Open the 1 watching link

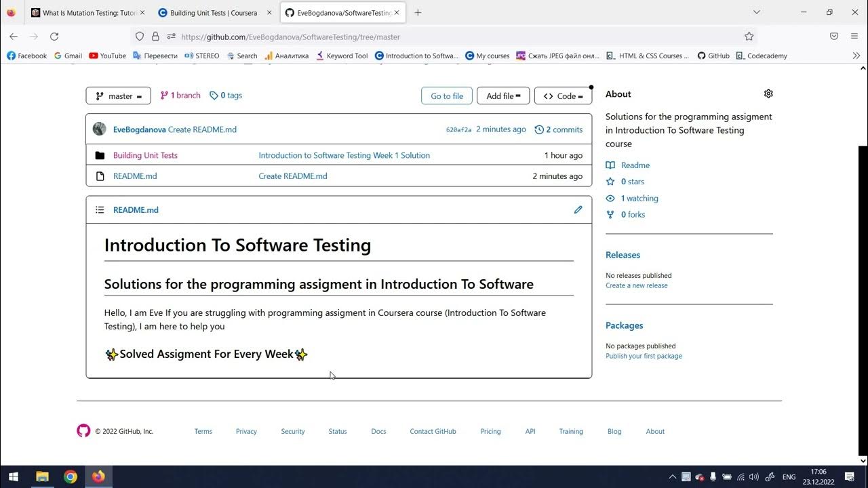(x=632, y=199)
